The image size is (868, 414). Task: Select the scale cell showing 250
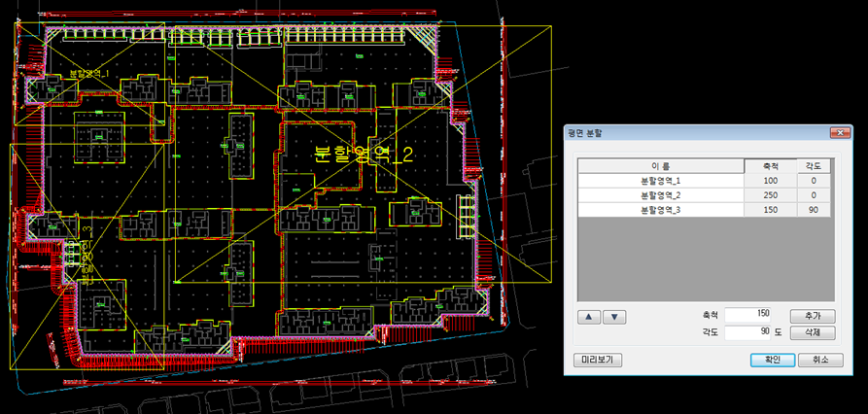pyautogui.click(x=770, y=195)
